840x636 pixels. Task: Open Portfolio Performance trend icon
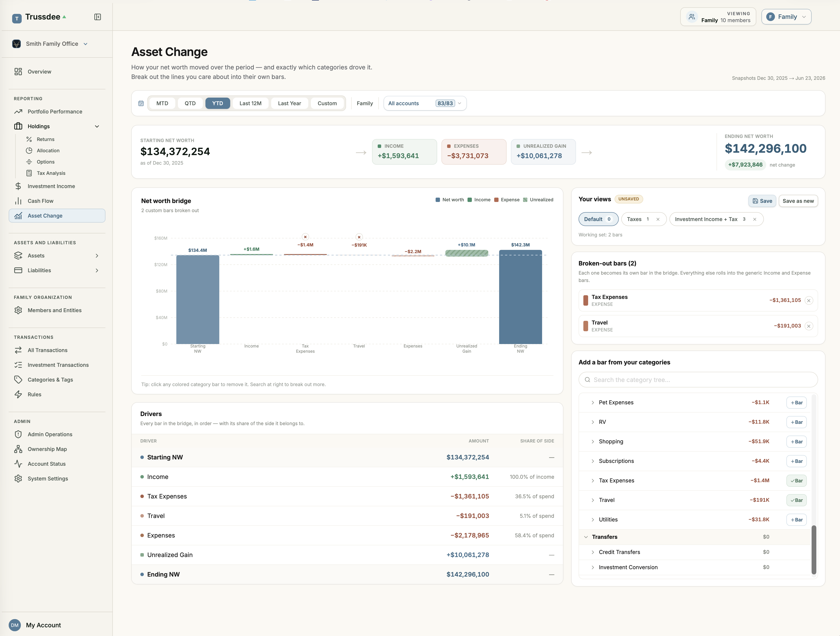pyautogui.click(x=18, y=112)
